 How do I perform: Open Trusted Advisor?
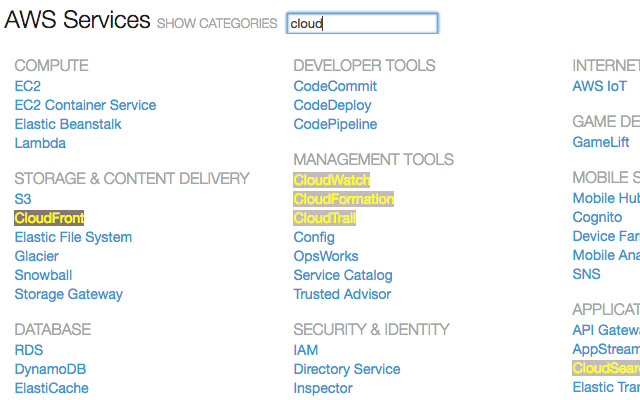click(341, 294)
